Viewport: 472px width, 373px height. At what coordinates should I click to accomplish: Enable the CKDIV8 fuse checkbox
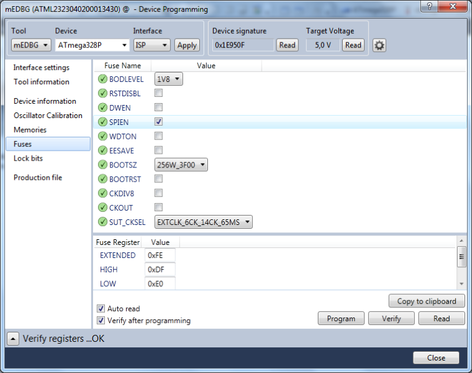tap(158, 193)
